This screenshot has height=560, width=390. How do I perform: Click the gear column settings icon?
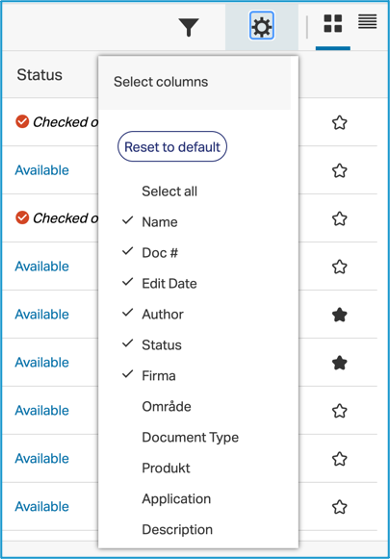click(261, 26)
